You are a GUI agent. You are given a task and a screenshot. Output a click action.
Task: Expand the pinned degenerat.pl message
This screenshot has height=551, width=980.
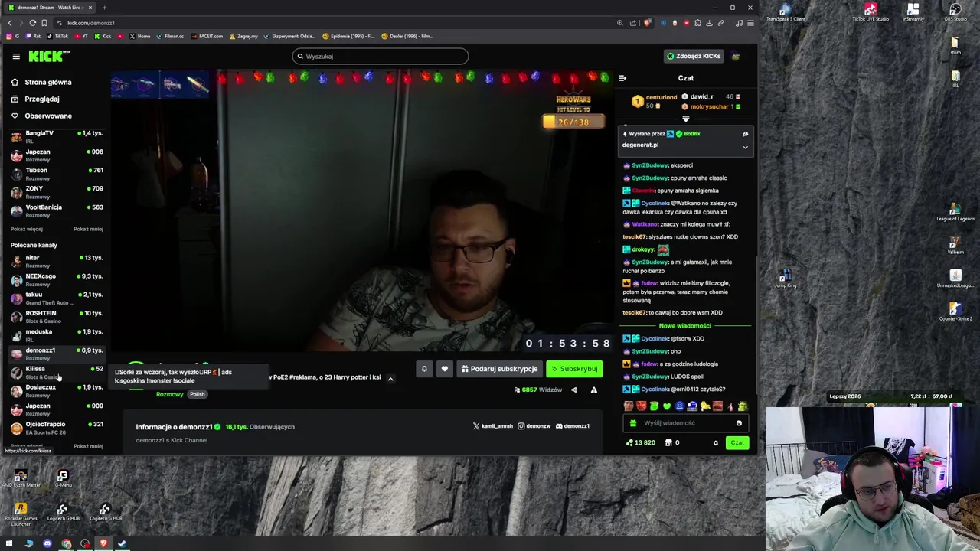coord(745,147)
